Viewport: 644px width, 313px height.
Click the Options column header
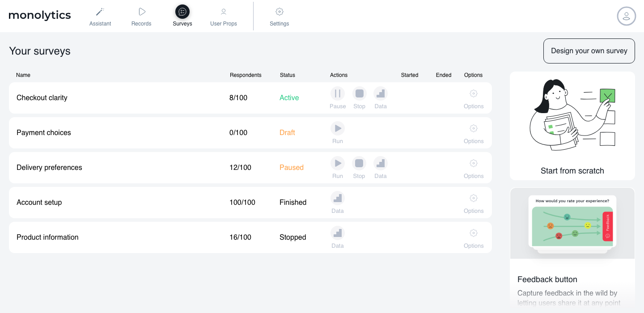(474, 75)
